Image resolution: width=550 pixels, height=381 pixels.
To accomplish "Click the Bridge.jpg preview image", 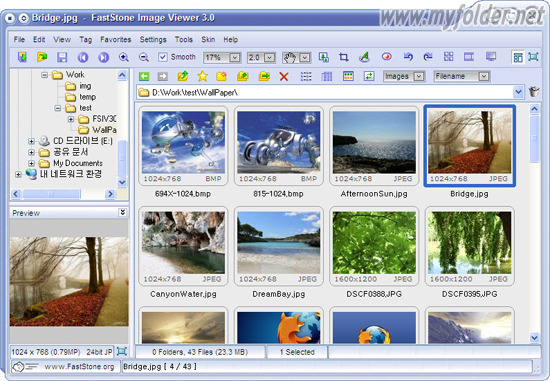I will coord(69,281).
